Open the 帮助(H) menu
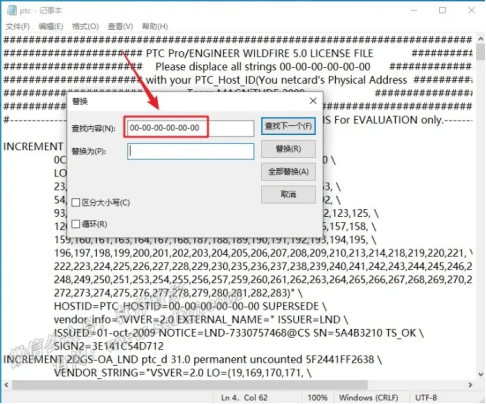The width and height of the screenshot is (486, 404). pyautogui.click(x=155, y=26)
